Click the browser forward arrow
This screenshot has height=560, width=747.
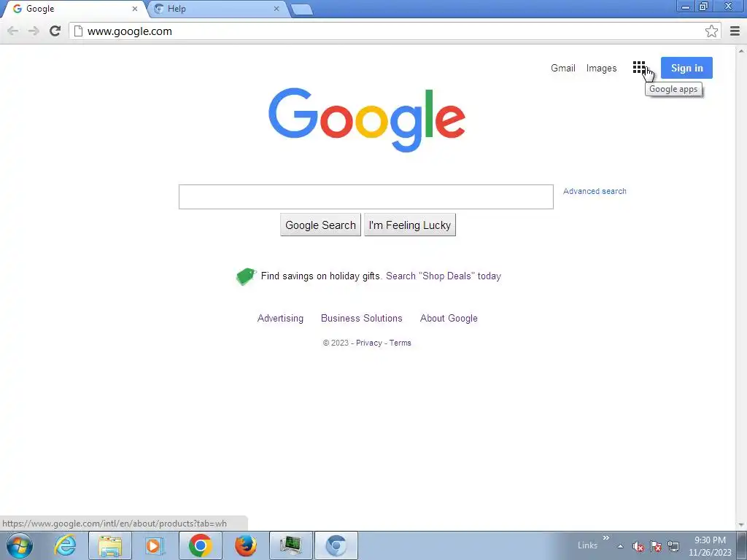34,31
